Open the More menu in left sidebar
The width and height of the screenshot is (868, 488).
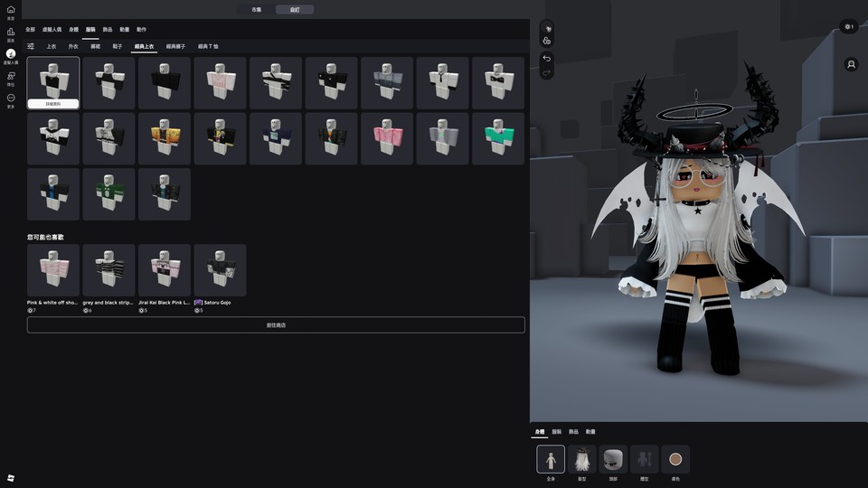point(11,98)
